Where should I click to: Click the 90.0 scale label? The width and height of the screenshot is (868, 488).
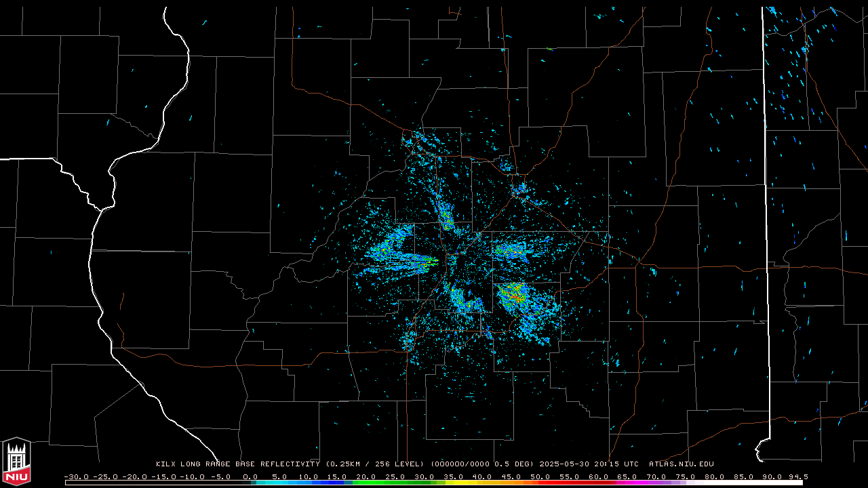tap(772, 477)
